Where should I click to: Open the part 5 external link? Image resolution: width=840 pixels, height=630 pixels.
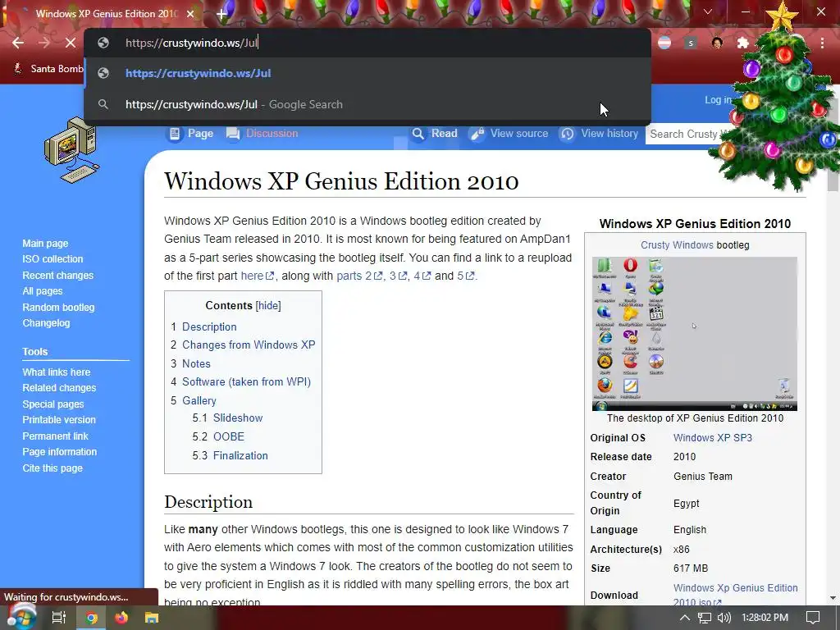coord(466,276)
